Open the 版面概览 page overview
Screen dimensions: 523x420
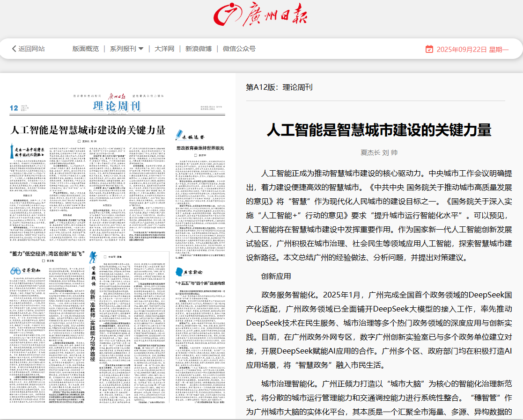click(x=86, y=49)
